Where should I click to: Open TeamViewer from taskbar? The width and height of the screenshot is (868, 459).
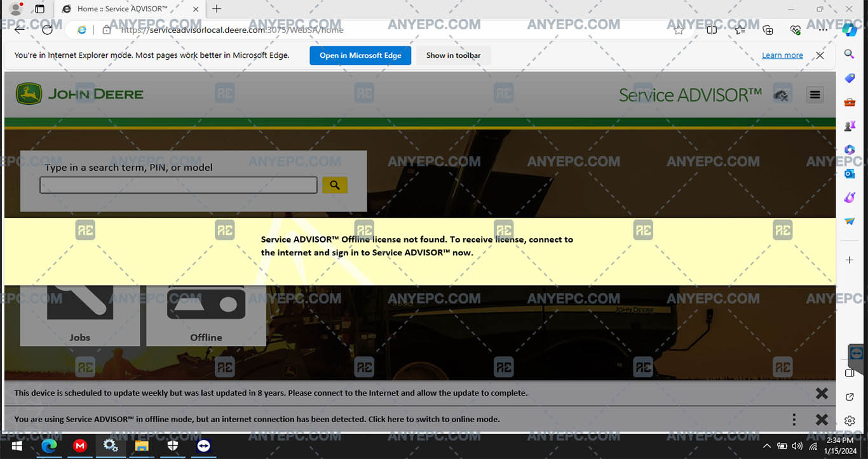pos(203,446)
